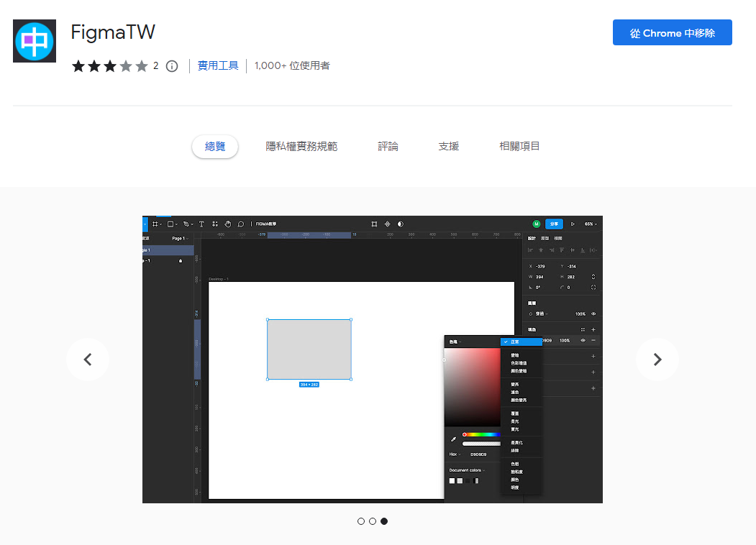The width and height of the screenshot is (756, 545).
Task: Click the plus icon in Fill section
Action: (593, 329)
